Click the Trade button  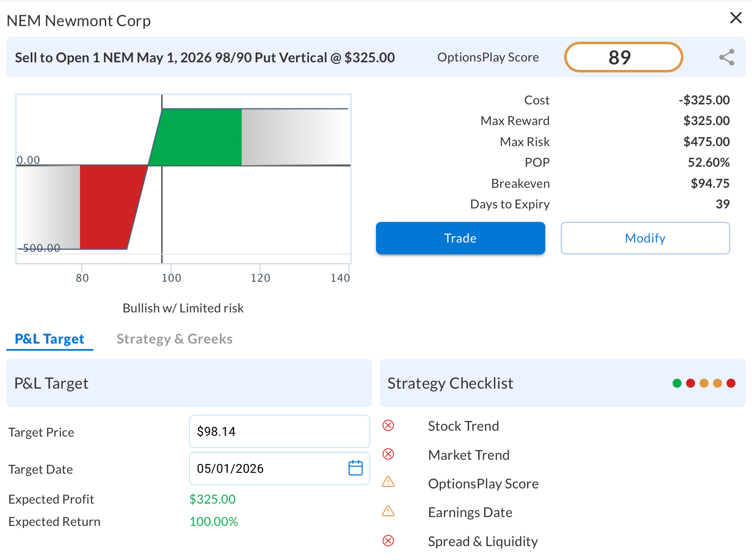click(x=460, y=238)
